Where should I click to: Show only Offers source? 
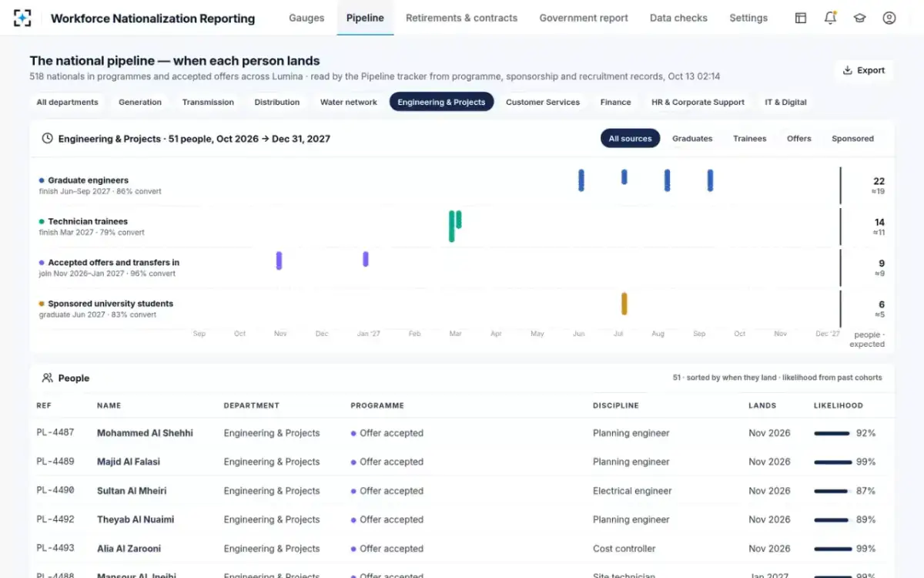pyautogui.click(x=799, y=139)
